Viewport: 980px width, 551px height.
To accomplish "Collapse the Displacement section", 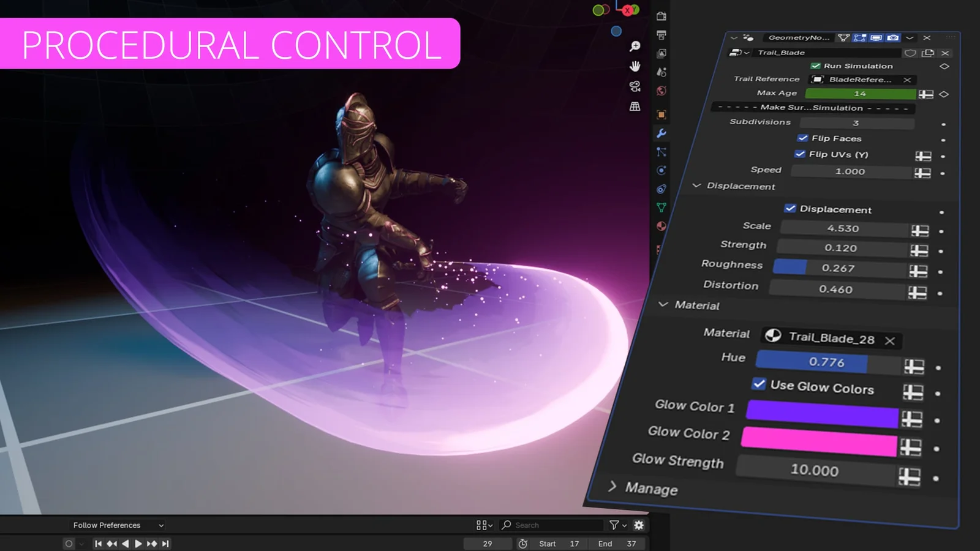I will click(x=696, y=186).
